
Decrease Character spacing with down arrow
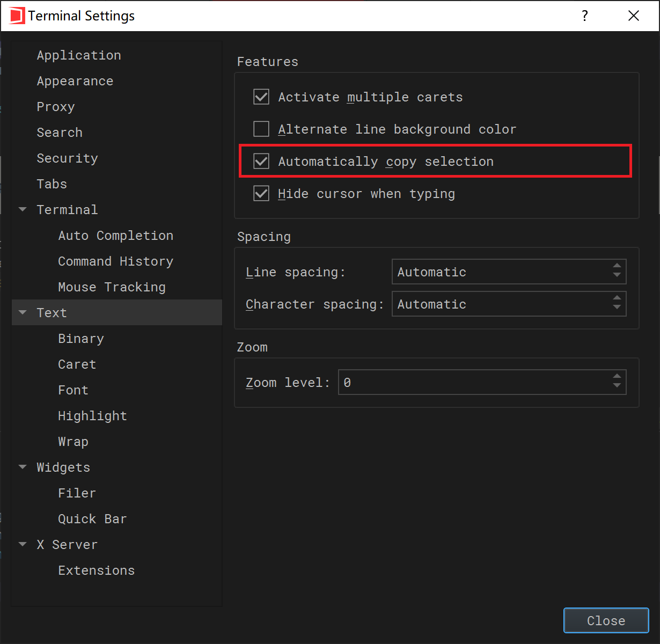pos(617,308)
